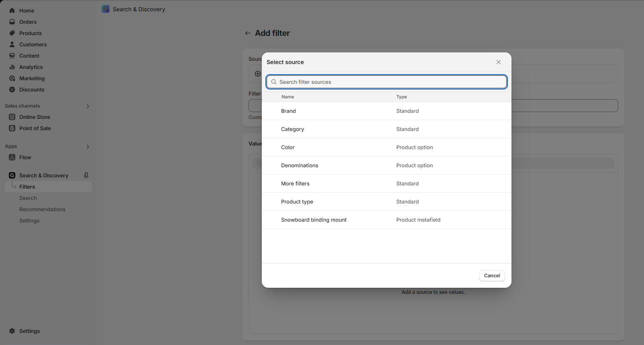This screenshot has height=345, width=644.
Task: Expand the Apps section chevron
Action: 88,147
